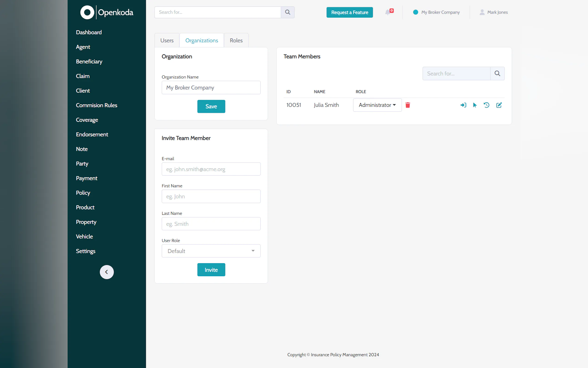The image size is (588, 368).
Task: Open the My Broker Company organization switcher
Action: click(436, 12)
